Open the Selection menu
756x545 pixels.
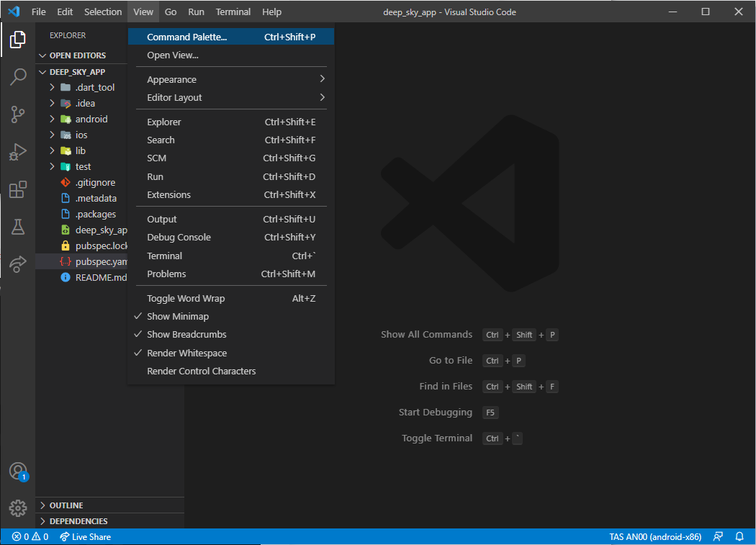[x=103, y=12]
